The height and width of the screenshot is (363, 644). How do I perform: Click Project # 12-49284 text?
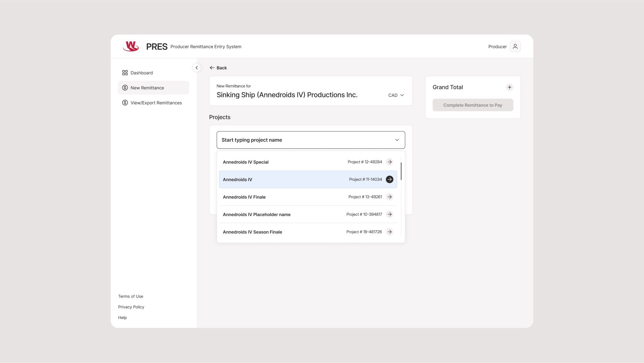click(x=365, y=162)
